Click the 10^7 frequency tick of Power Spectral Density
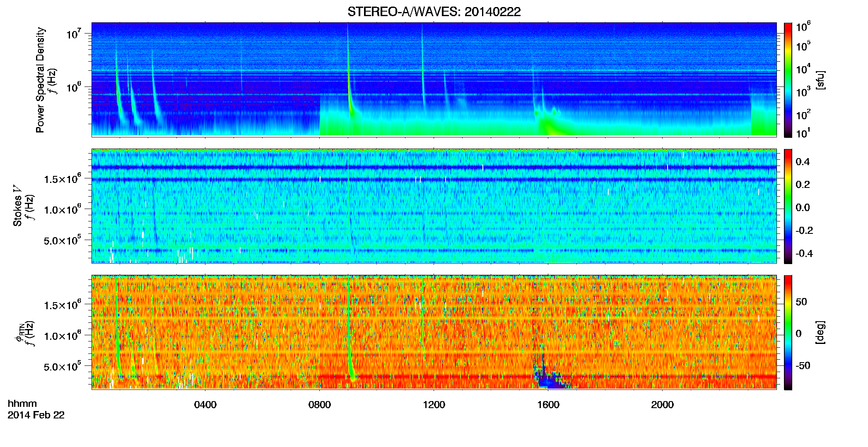This screenshot has width=868, height=447. [x=74, y=33]
